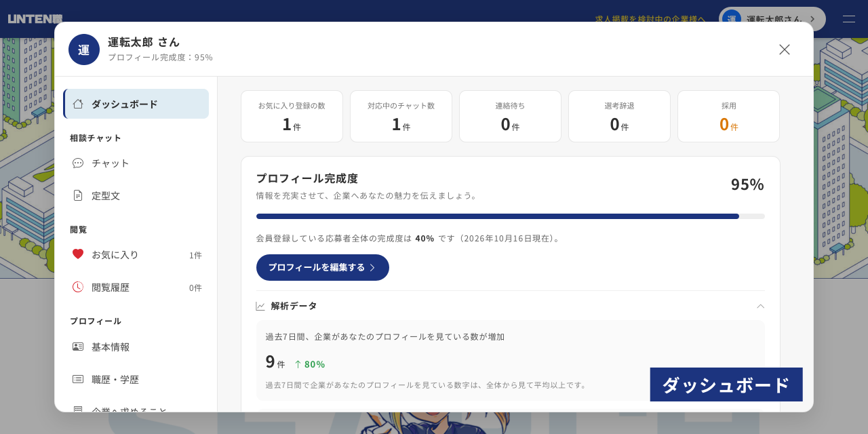This screenshot has height=434, width=868.
Task: Click the 対応中のチャット数 stat card
Action: (x=401, y=116)
